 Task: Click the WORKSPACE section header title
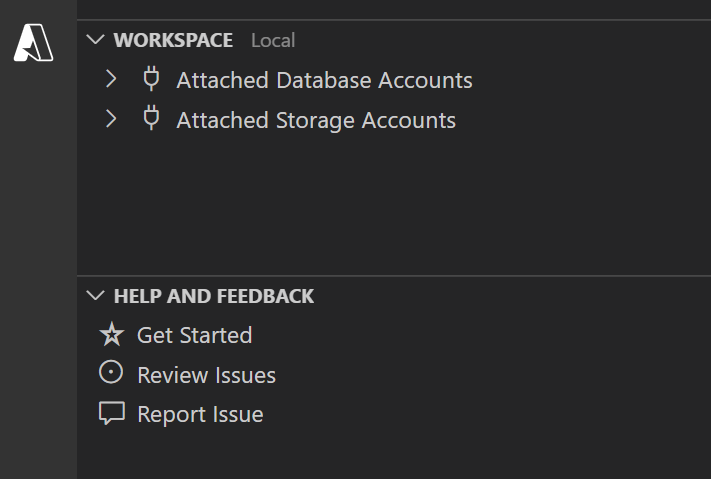click(173, 40)
